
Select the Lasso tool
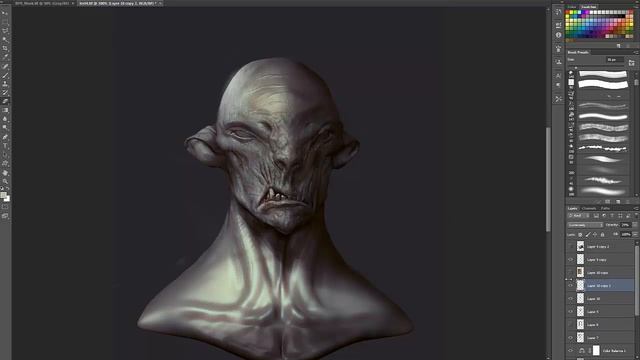click(5, 31)
